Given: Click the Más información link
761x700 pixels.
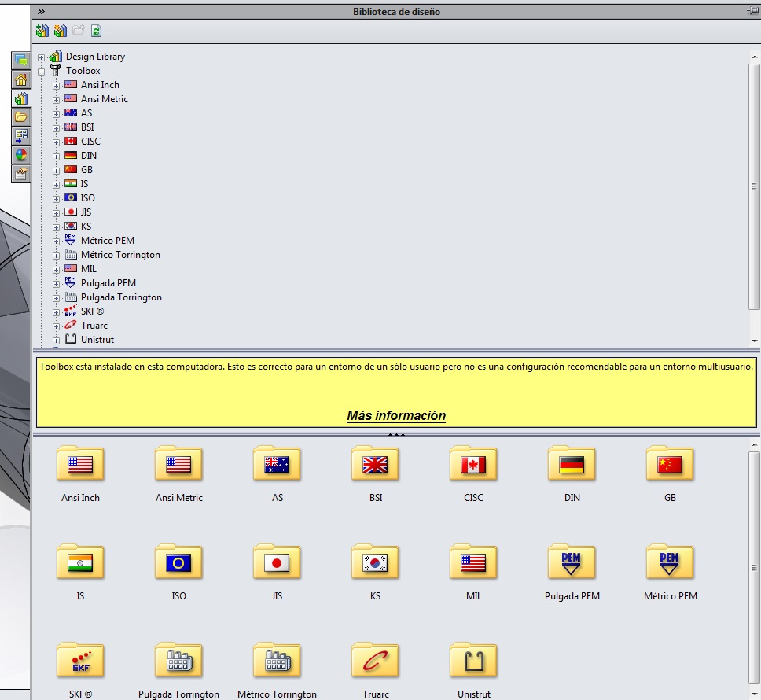Looking at the screenshot, I should [x=396, y=415].
